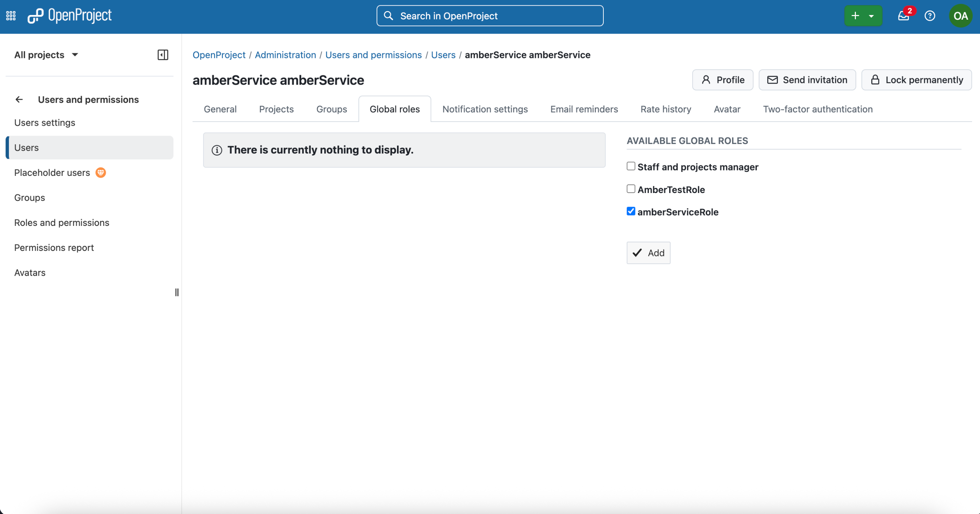This screenshot has width=980, height=514.
Task: Select the Global roles tab
Action: (x=395, y=109)
